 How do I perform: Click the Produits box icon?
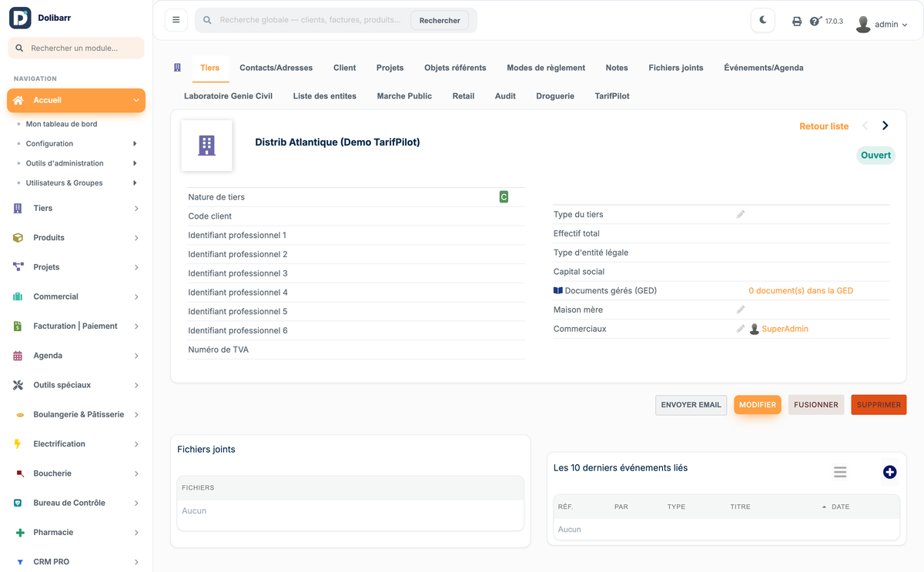tap(18, 238)
